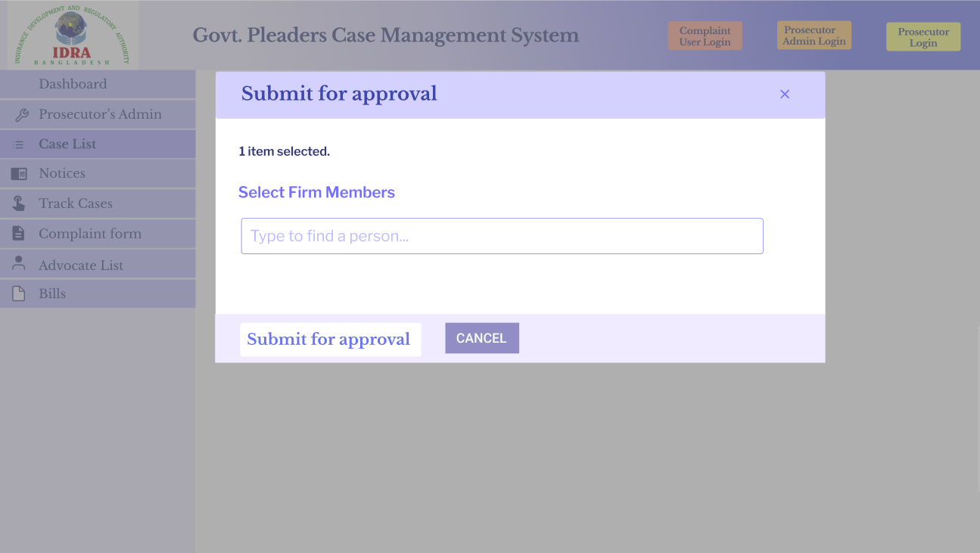Click the list icon next to Case List

click(19, 144)
